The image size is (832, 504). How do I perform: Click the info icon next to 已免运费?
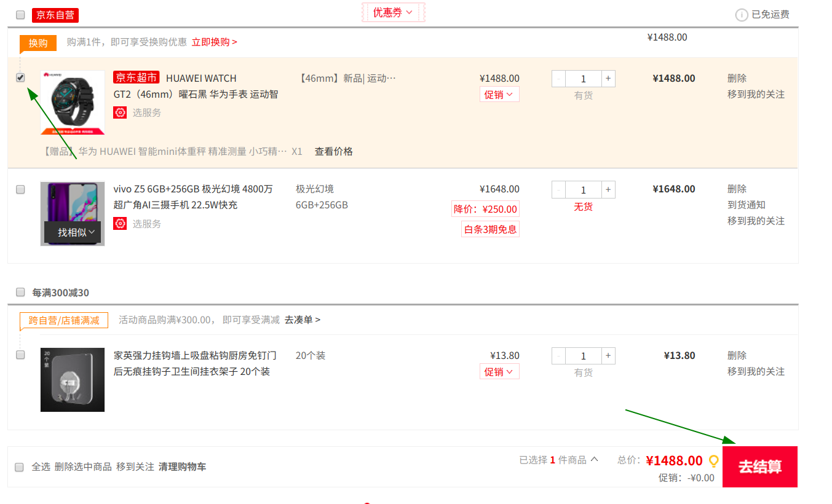742,15
